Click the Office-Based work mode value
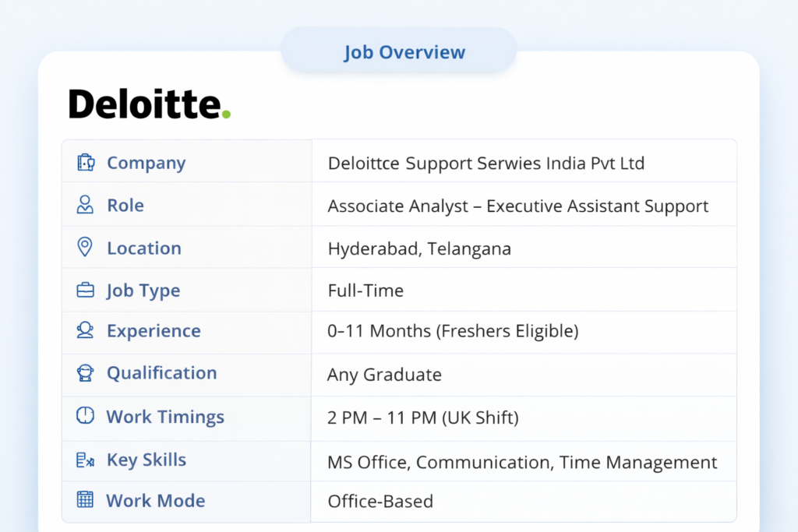The height and width of the screenshot is (532, 798). (380, 501)
